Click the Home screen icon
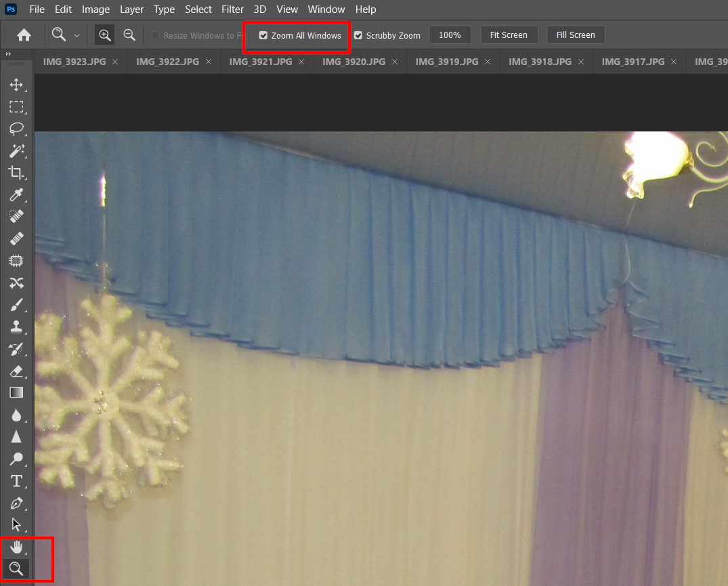The height and width of the screenshot is (586, 728). tap(24, 35)
